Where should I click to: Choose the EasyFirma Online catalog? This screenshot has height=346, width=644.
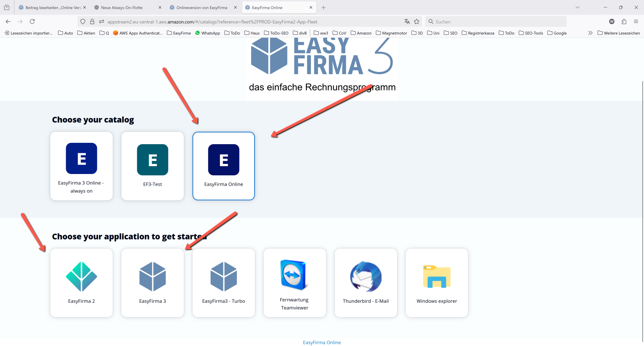[x=224, y=166]
